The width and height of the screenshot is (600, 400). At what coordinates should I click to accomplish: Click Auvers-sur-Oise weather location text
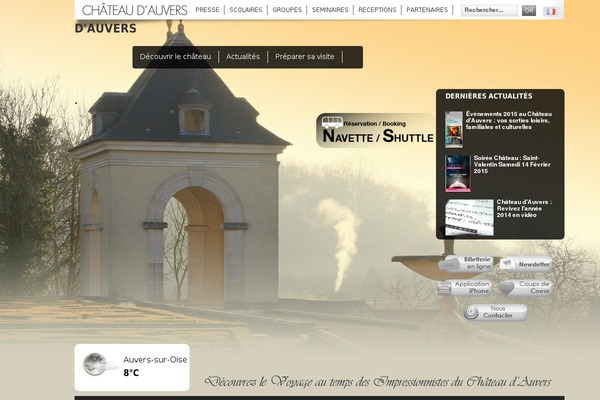click(x=155, y=360)
